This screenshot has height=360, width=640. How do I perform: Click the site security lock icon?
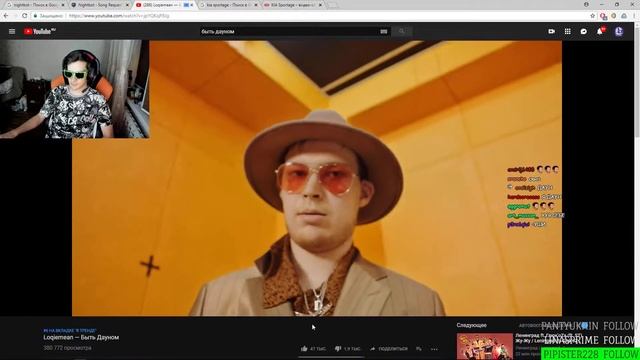(36, 16)
